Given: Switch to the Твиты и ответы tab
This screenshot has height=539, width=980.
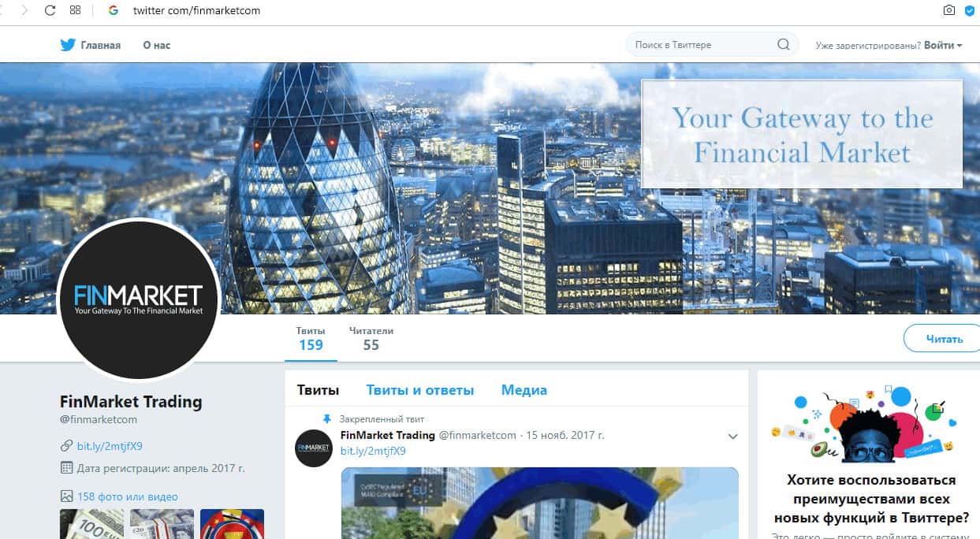Looking at the screenshot, I should [420, 390].
